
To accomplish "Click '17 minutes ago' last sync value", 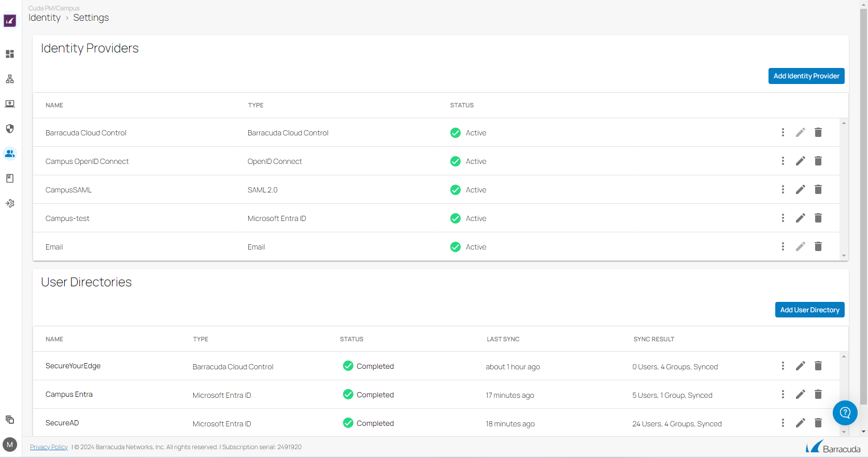I will pos(510,395).
